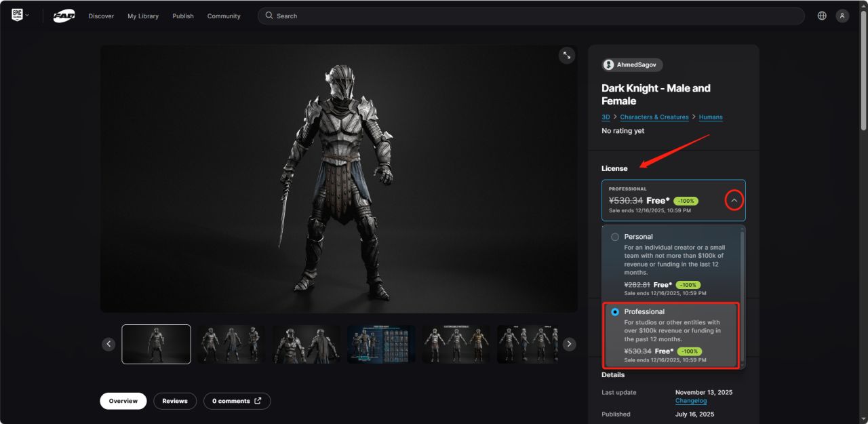Click the main knight preview image
Screen dimensions: 868x424
339,178
